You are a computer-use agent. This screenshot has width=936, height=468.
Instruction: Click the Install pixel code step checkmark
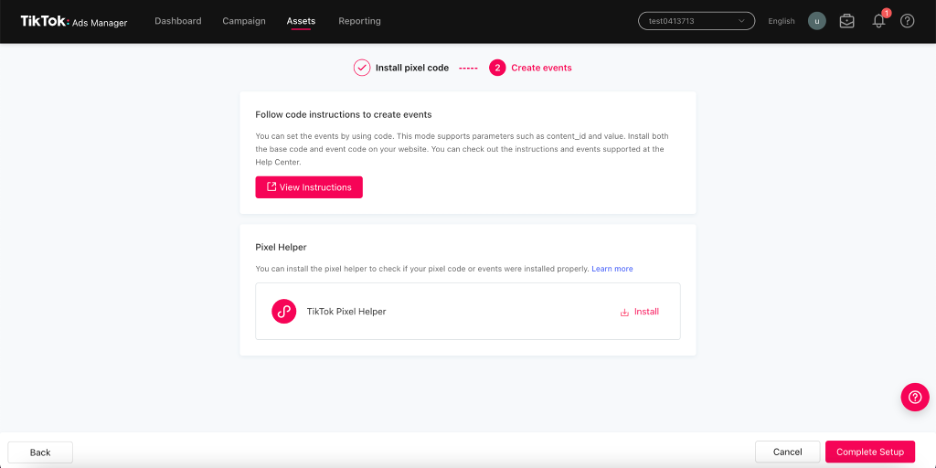(362, 67)
